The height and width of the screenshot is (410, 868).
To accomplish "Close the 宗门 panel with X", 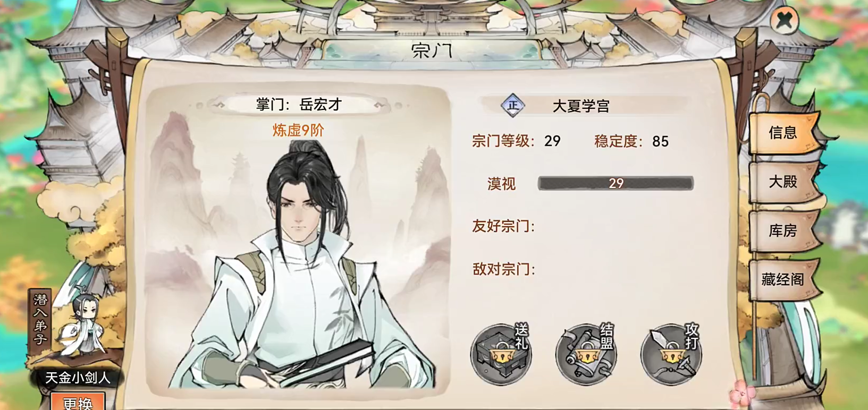I will click(x=785, y=20).
